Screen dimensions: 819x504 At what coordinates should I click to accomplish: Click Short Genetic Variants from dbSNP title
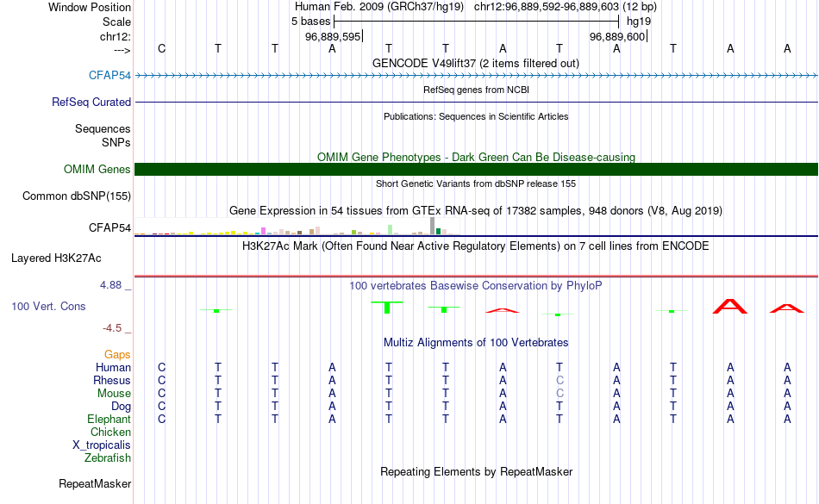pyautogui.click(x=476, y=184)
